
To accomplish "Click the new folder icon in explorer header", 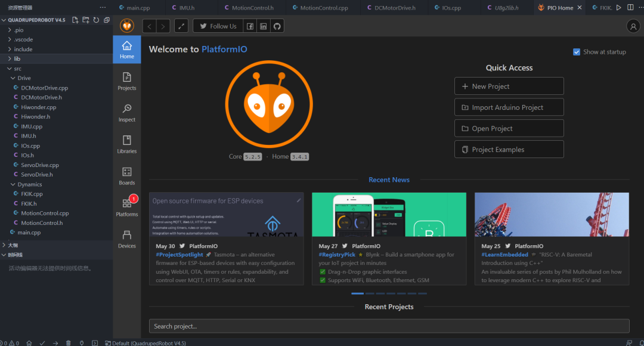I will 85,20.
